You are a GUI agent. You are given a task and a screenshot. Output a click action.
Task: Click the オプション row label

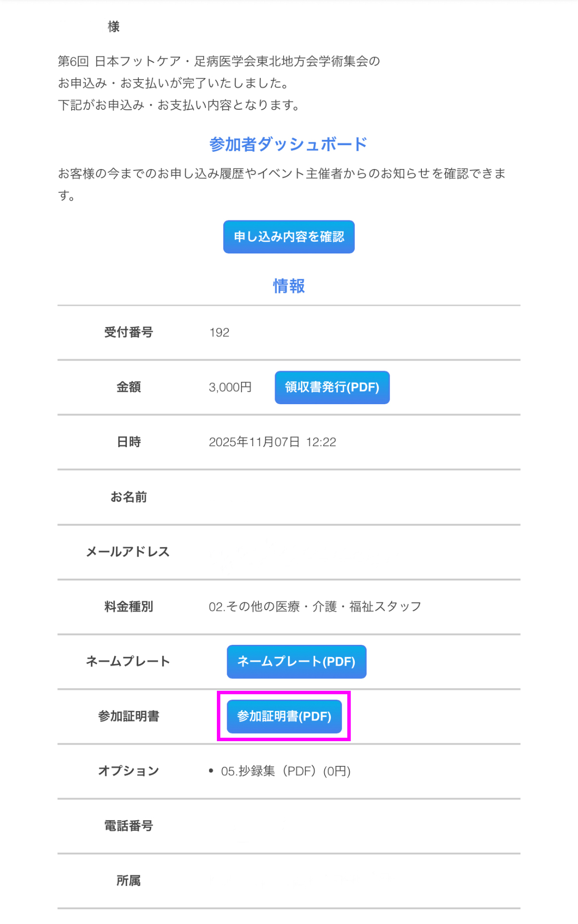point(128,771)
